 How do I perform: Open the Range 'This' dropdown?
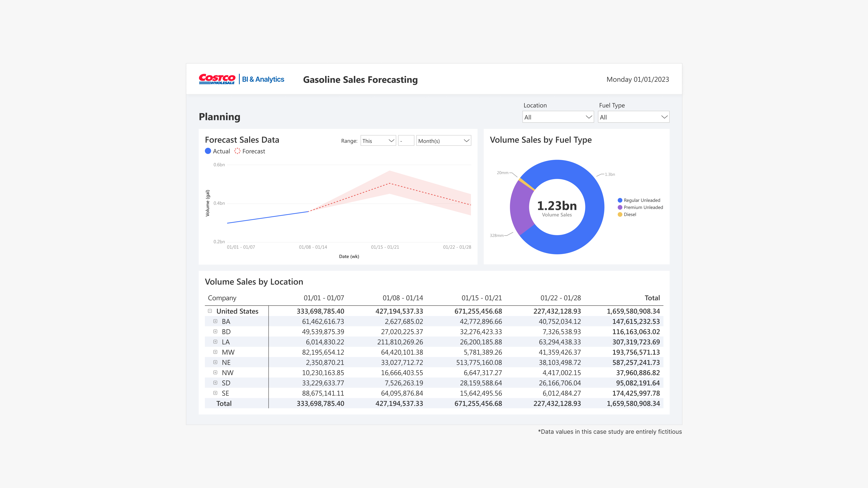(378, 141)
